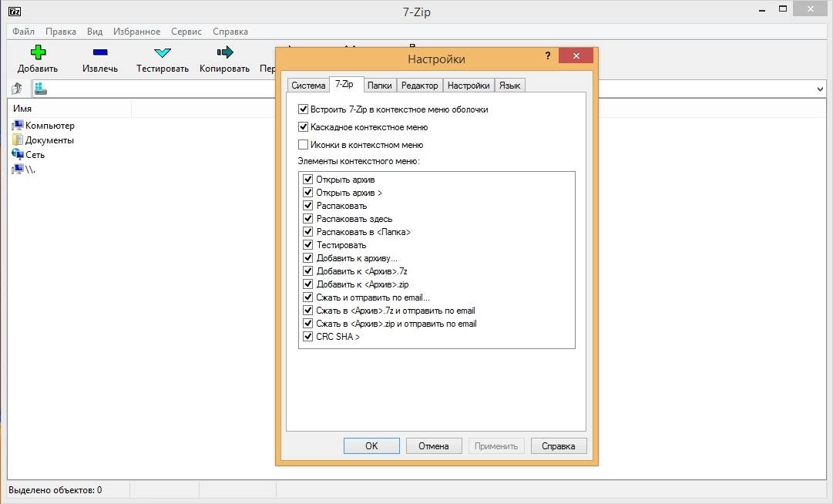Click the blue Извлечь minus icon
This screenshot has width=833, height=504.
pos(100,52)
